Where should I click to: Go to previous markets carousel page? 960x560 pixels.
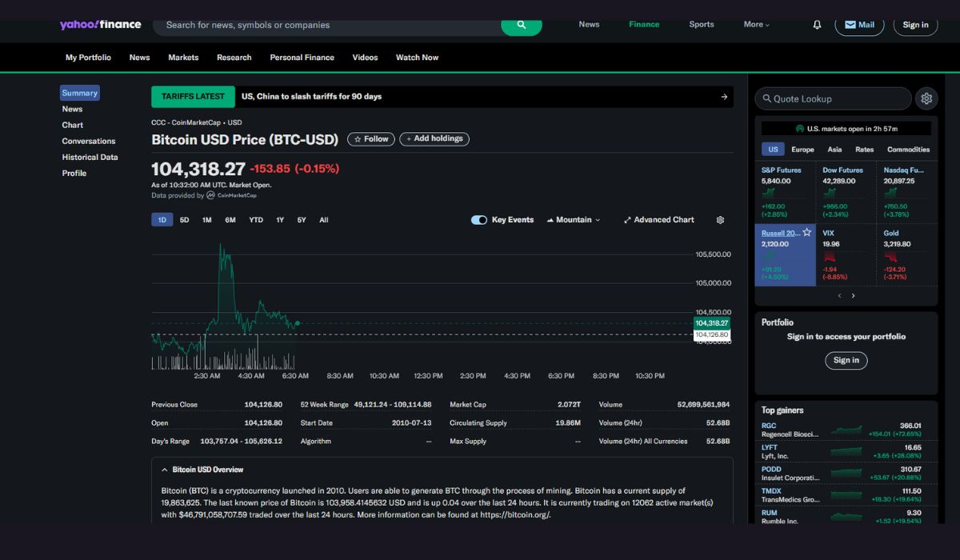[x=839, y=296]
